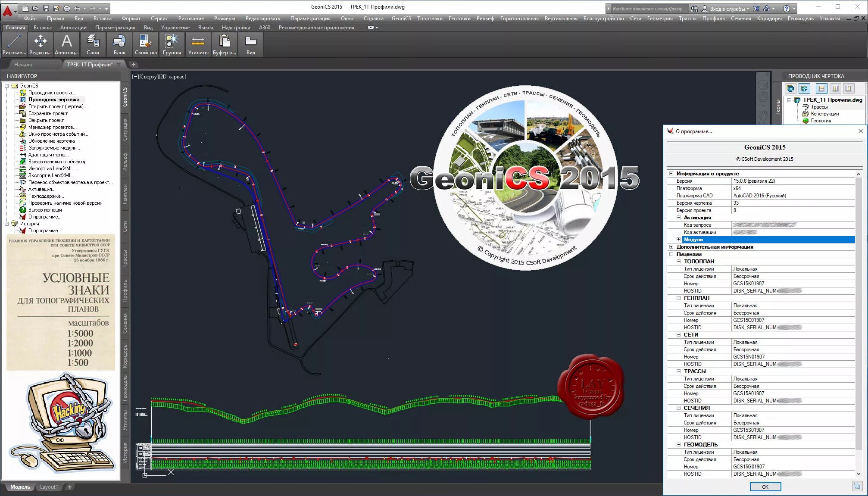Open the Буфер обмена ribbon panel

[225, 45]
